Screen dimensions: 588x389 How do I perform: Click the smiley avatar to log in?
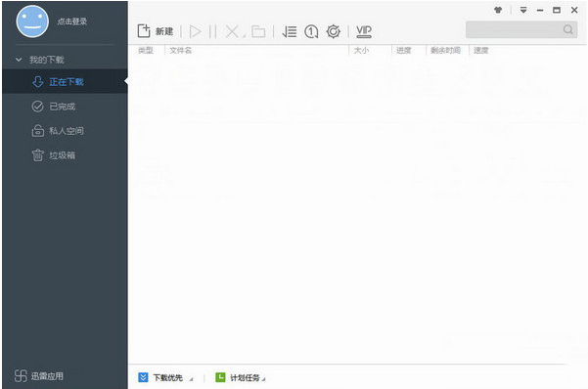[32, 22]
